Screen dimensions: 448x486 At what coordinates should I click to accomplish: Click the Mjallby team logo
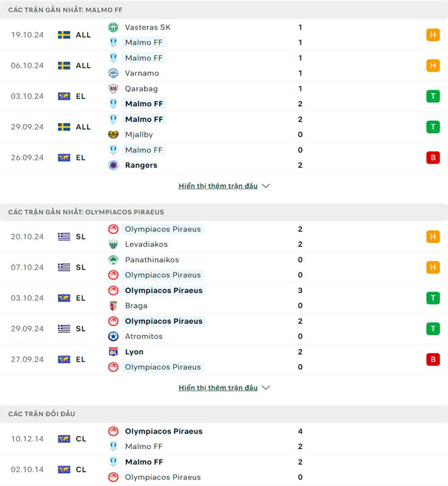pos(113,135)
